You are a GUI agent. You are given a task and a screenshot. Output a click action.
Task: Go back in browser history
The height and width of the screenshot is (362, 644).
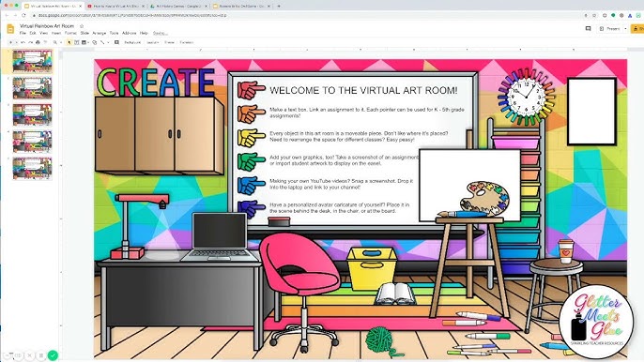[7, 15]
